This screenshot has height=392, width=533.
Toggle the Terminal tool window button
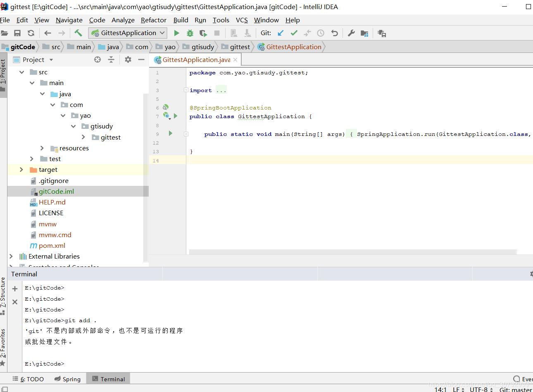click(108, 379)
